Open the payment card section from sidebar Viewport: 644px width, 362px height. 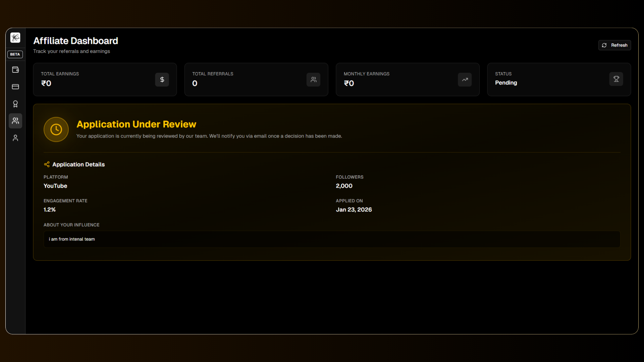pos(15,86)
